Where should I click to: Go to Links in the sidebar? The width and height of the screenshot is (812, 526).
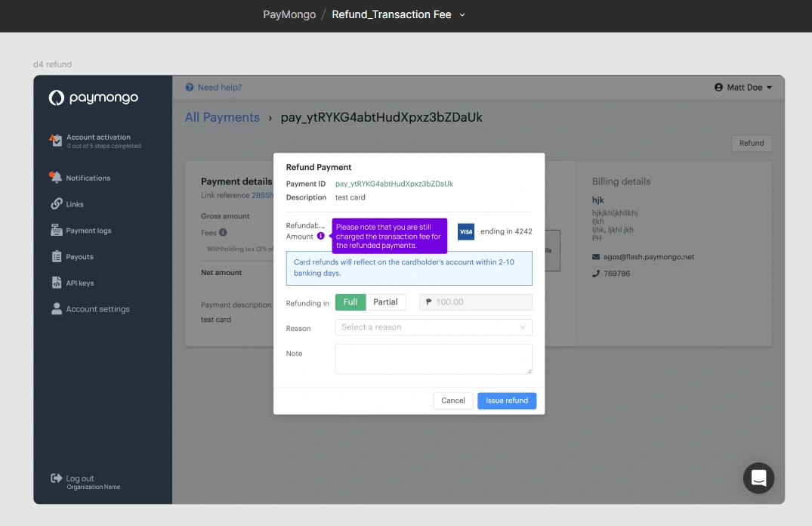[x=75, y=204]
